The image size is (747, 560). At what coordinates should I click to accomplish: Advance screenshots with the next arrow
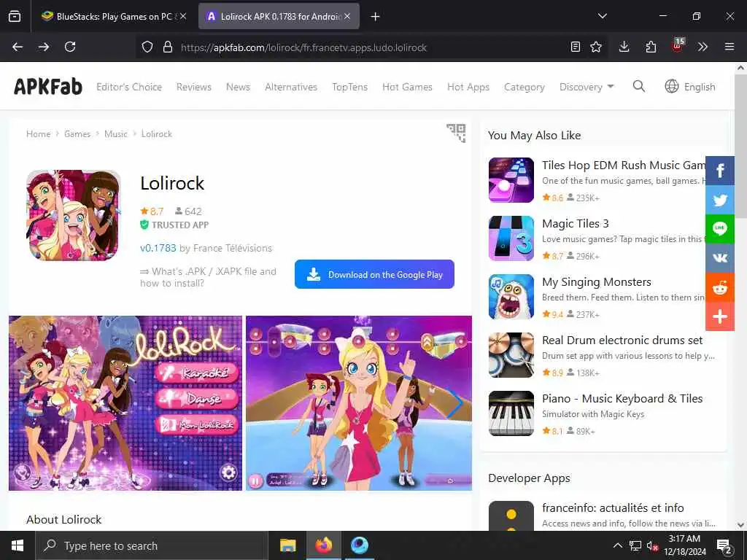pyautogui.click(x=455, y=402)
